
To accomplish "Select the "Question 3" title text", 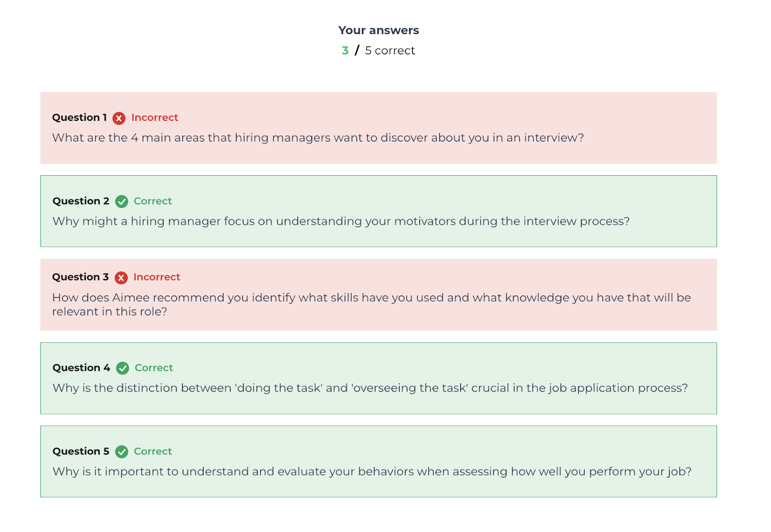I will (80, 277).
